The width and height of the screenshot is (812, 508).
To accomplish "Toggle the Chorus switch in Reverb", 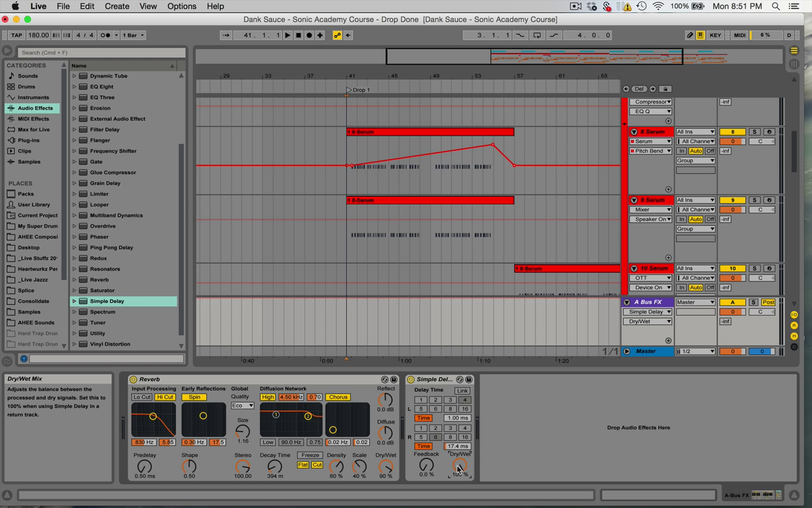I will pos(338,398).
